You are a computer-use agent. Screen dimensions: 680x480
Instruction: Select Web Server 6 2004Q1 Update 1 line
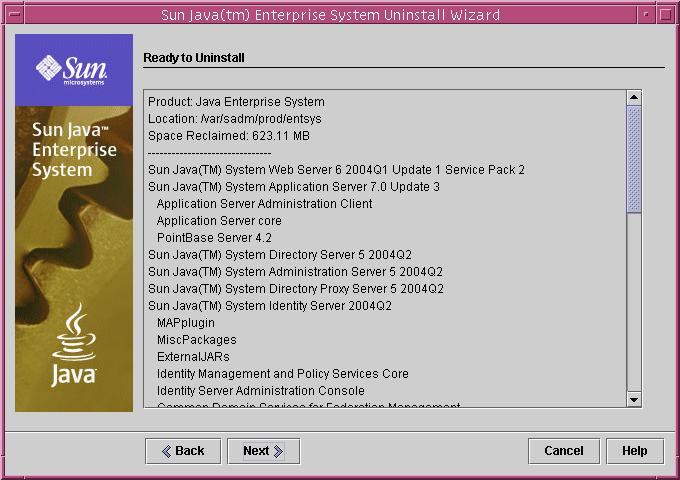(336, 170)
